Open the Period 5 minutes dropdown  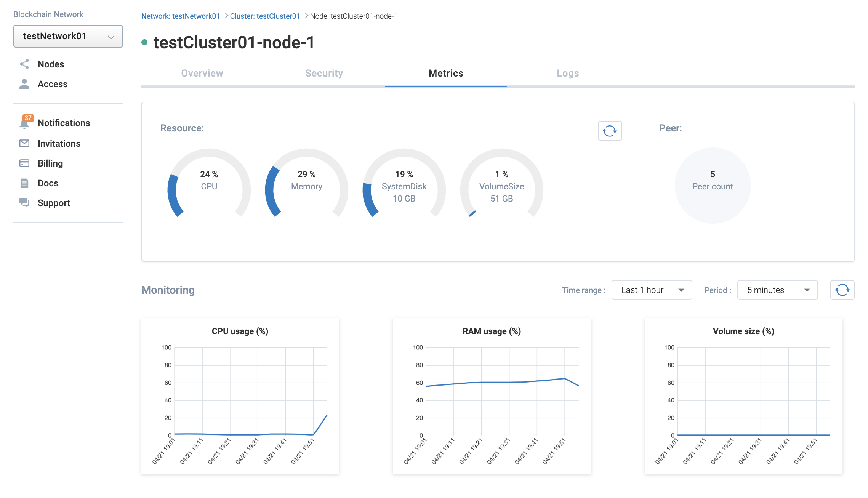tap(777, 290)
